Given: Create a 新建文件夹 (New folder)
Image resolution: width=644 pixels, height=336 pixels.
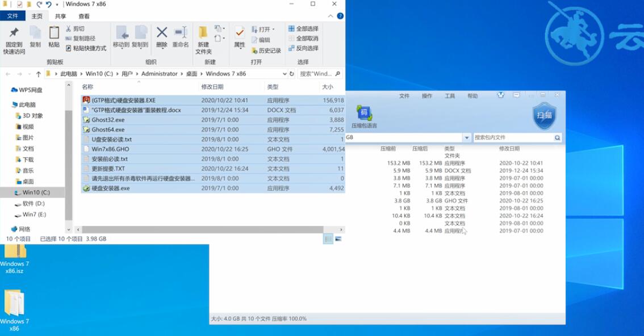Looking at the screenshot, I should tap(203, 40).
